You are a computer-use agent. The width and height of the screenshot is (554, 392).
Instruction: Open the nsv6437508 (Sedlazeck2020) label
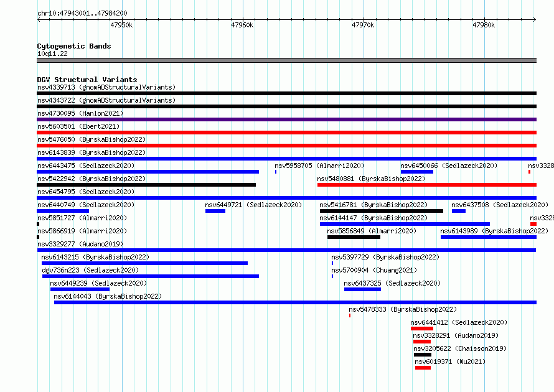pyautogui.click(x=500, y=205)
